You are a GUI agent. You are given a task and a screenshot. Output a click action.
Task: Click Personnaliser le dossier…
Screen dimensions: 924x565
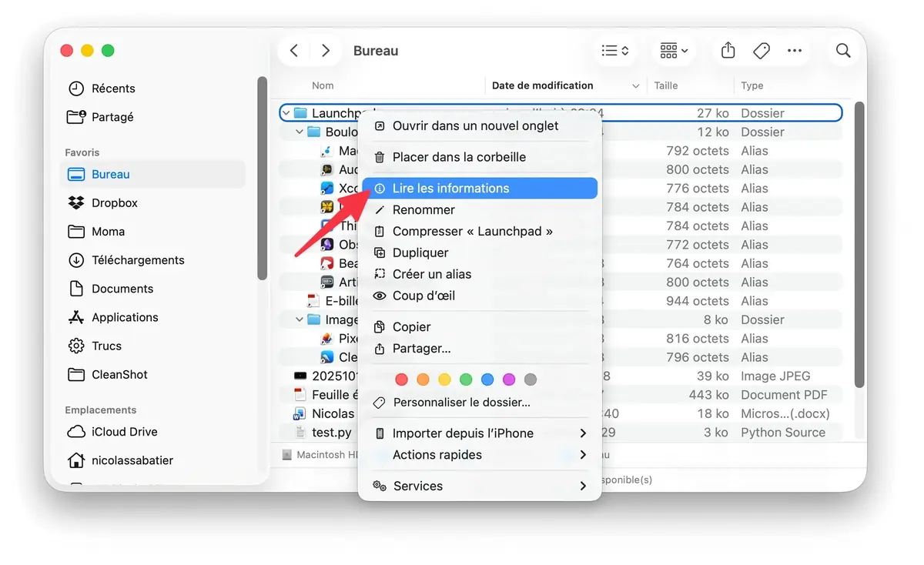(461, 403)
